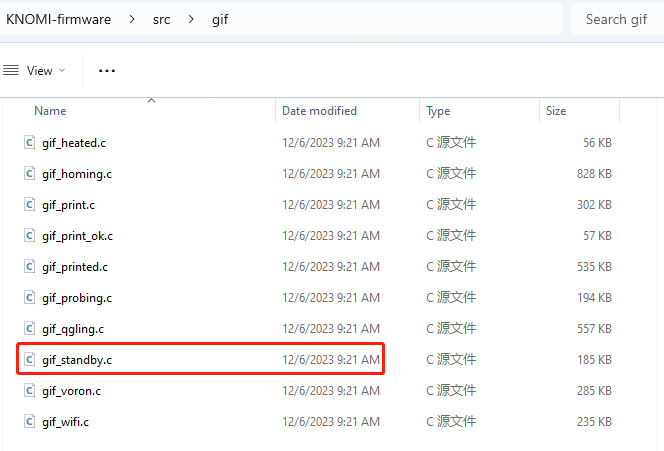Click the gif_homing.c file icon
The image size is (664, 451).
coord(30,174)
